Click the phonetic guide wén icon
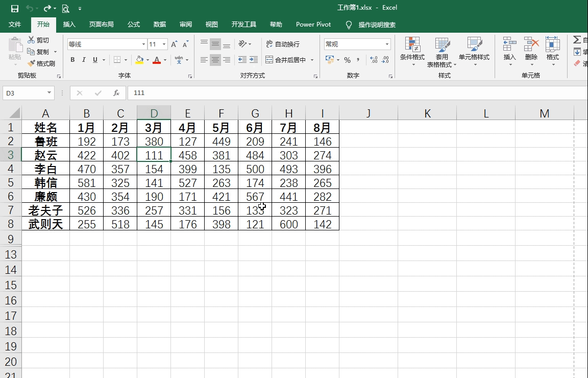 [x=179, y=60]
